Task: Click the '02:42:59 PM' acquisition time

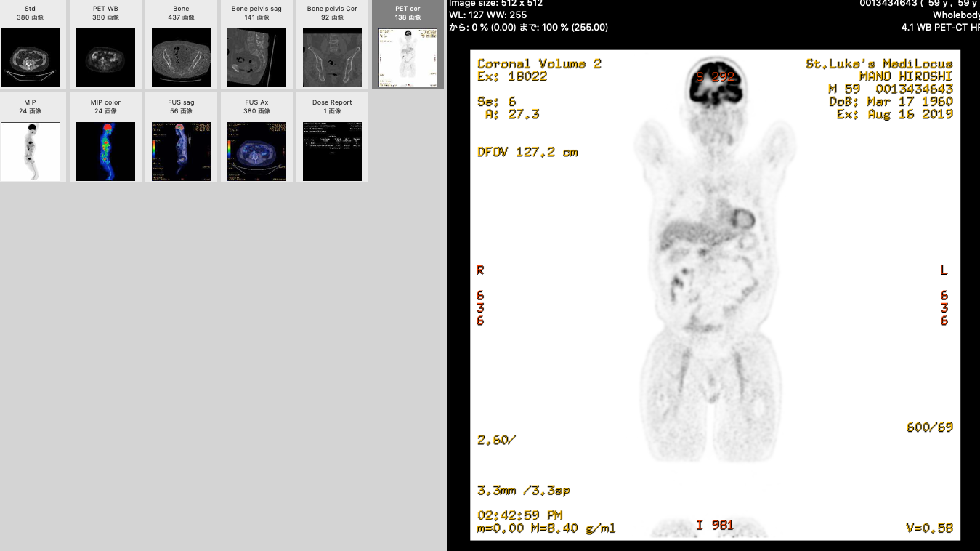Action: pos(519,515)
